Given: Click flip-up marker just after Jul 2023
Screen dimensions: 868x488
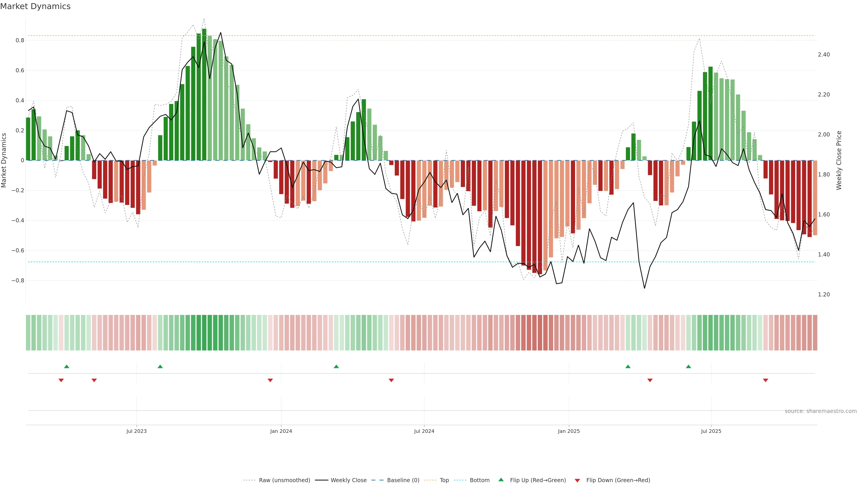Looking at the screenshot, I should (x=160, y=366).
